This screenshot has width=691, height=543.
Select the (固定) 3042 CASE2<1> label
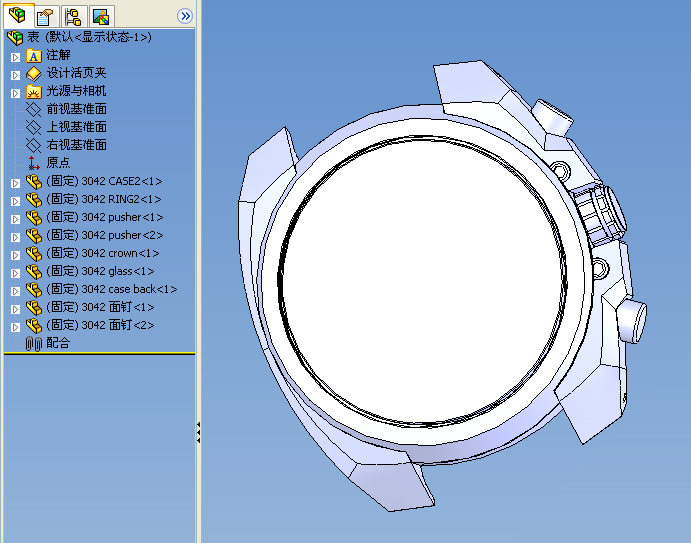point(104,181)
